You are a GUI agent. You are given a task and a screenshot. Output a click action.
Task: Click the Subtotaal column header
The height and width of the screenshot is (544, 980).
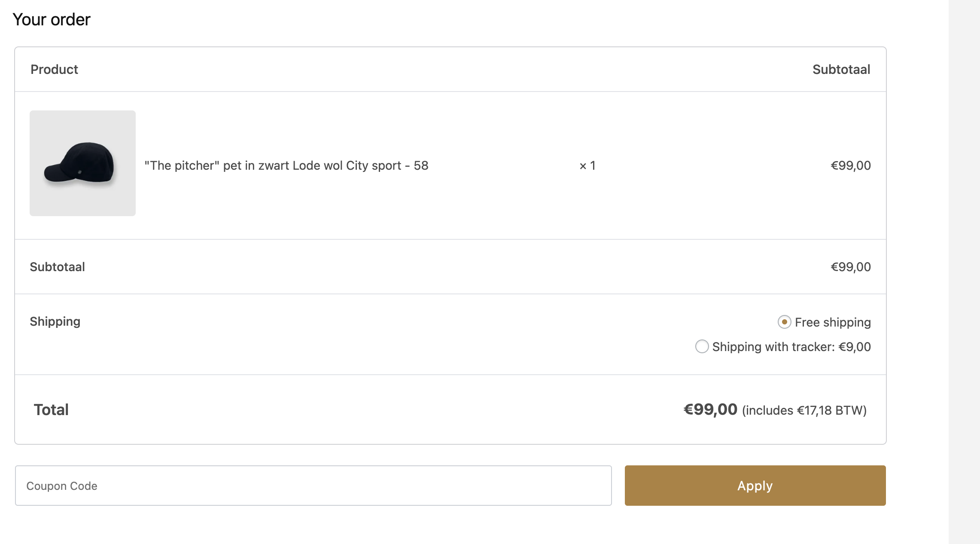click(x=841, y=69)
